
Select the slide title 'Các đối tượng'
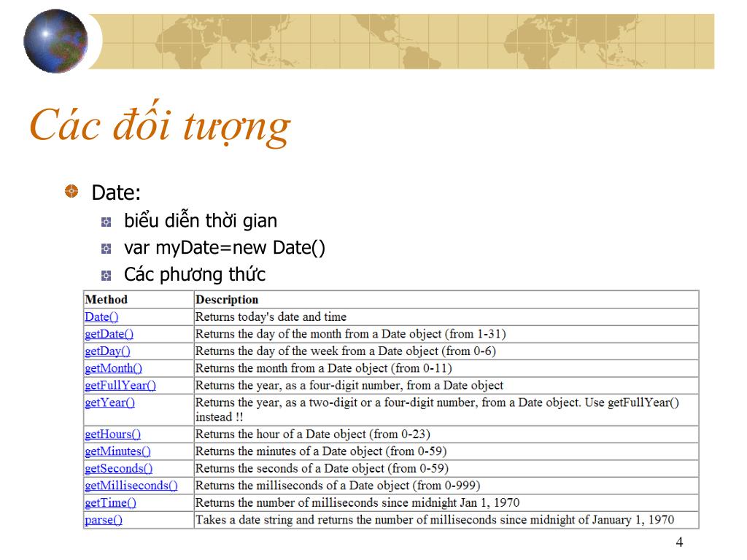(160, 124)
